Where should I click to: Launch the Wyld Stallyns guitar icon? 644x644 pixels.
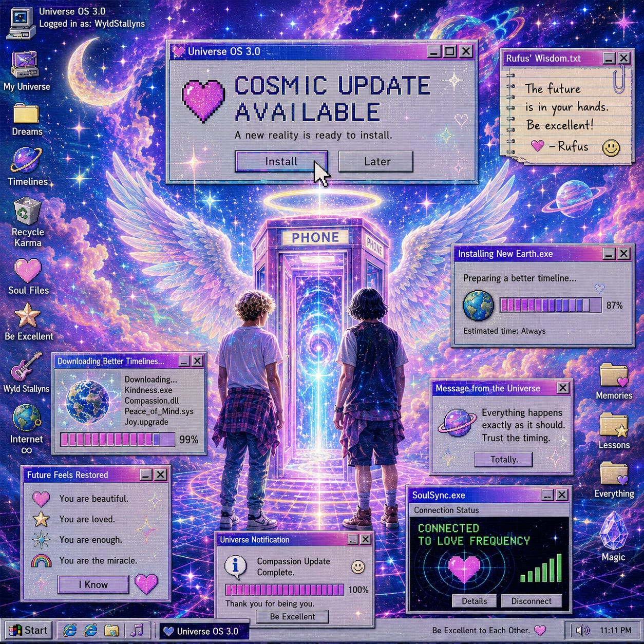pyautogui.click(x=26, y=367)
